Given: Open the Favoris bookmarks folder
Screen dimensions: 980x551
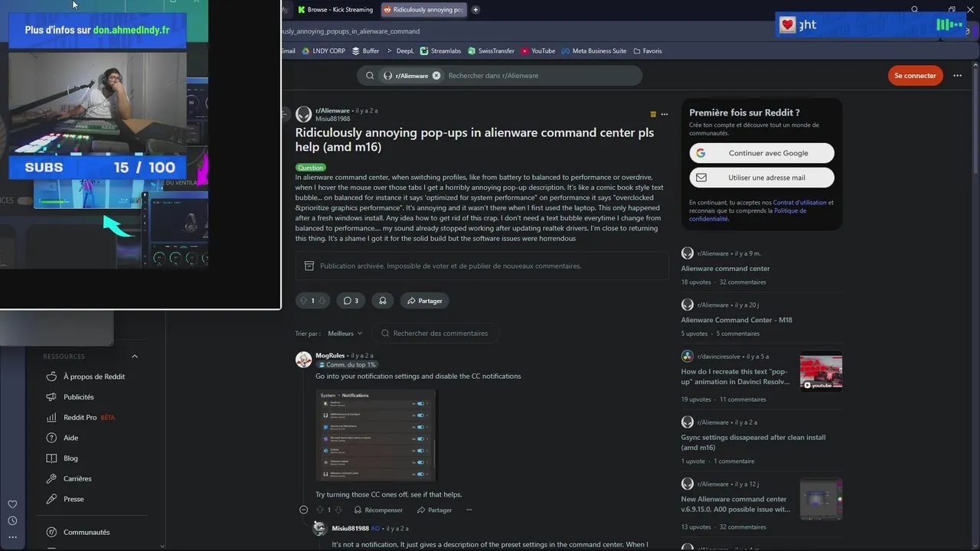Looking at the screenshot, I should [647, 51].
